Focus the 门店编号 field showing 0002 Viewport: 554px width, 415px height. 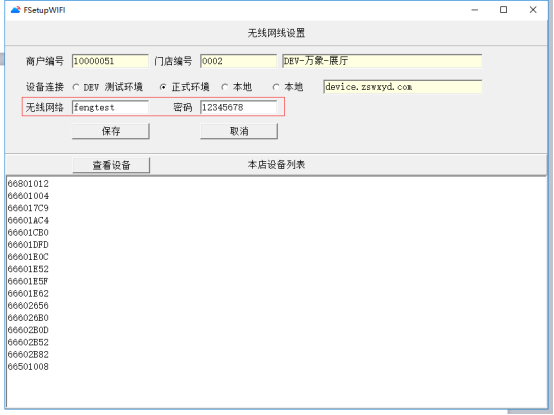tap(238, 61)
